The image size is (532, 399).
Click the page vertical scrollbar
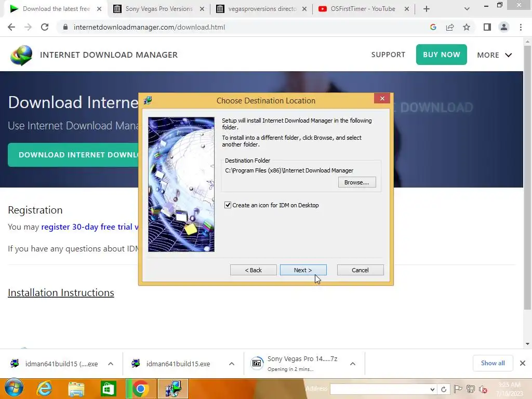click(x=527, y=178)
